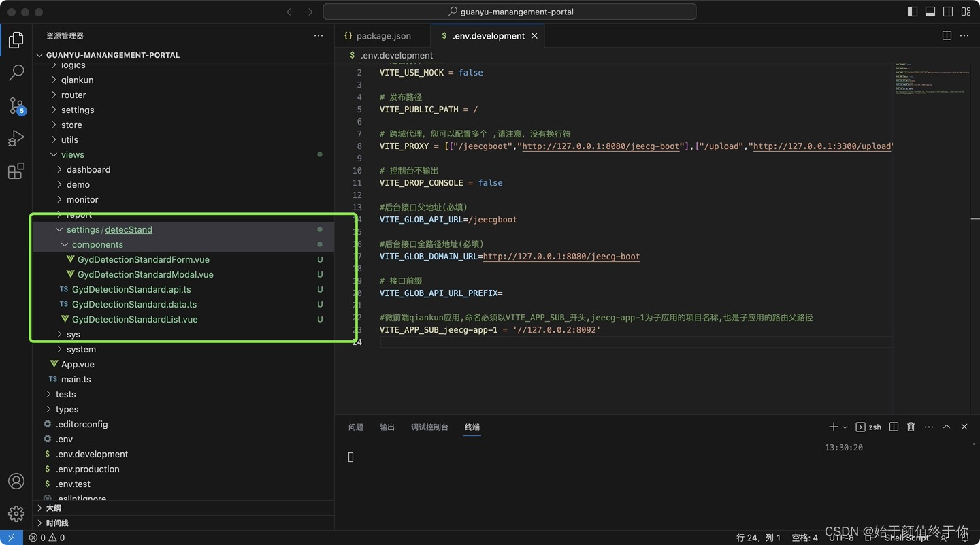Open GydDetectionStandardForm.vue file
This screenshot has height=545, width=980.
(x=184, y=259)
